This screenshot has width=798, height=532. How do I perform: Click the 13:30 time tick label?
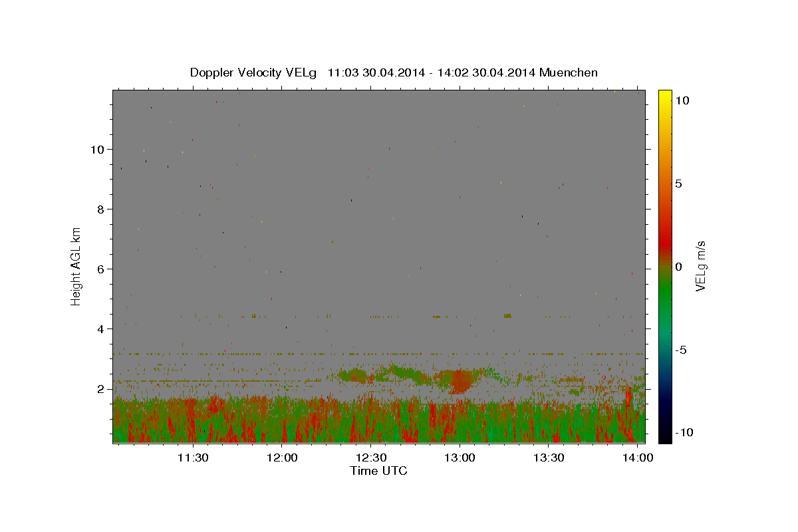click(x=549, y=458)
